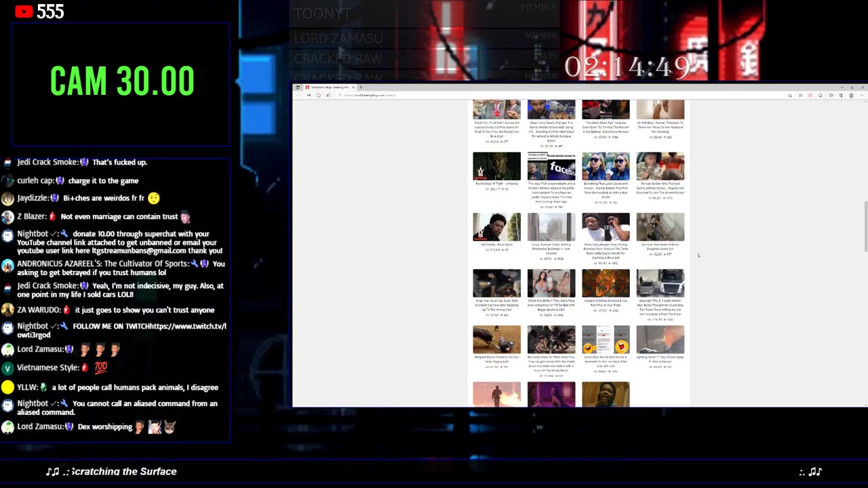Open the female soldier video thumbnail
The width and height of the screenshot is (868, 488).
[x=660, y=166]
